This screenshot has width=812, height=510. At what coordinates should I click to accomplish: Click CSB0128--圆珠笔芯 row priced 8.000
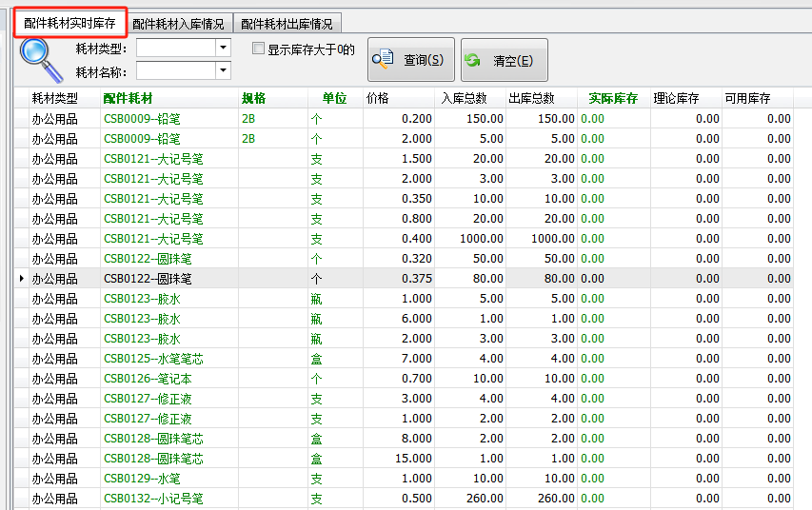(x=404, y=439)
